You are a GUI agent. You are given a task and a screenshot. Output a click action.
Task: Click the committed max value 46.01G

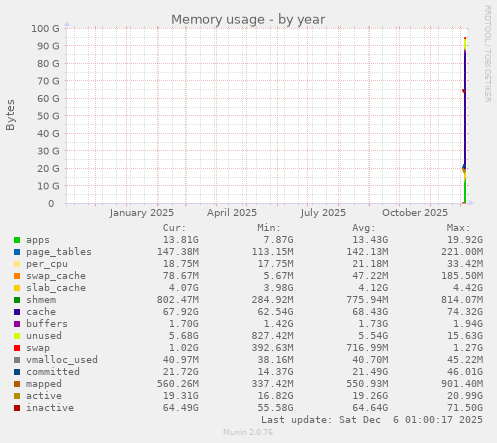click(x=465, y=372)
